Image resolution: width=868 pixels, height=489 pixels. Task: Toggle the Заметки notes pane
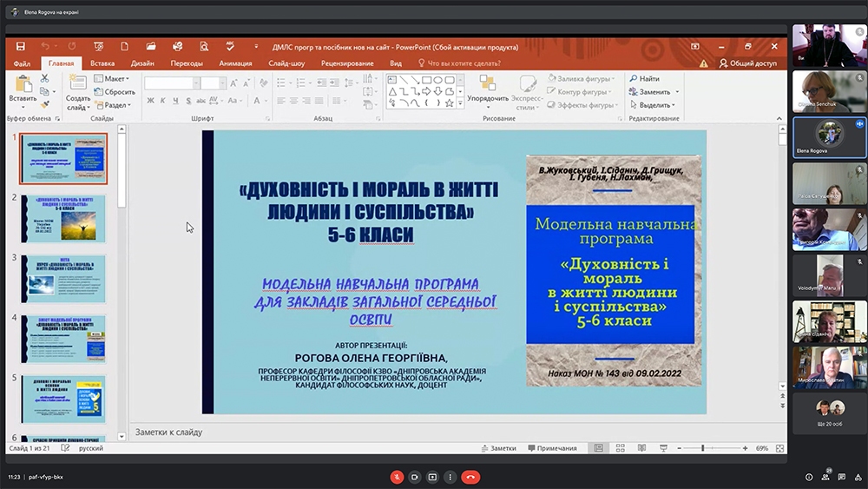pos(497,448)
